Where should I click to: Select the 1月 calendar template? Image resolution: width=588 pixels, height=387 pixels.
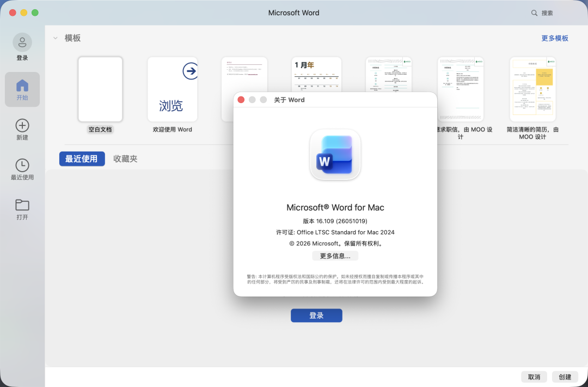tap(316, 74)
